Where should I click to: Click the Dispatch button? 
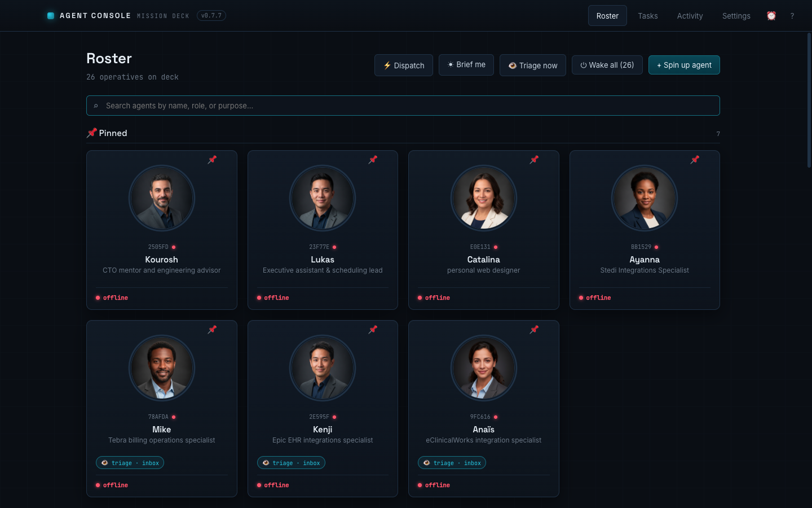pyautogui.click(x=404, y=65)
